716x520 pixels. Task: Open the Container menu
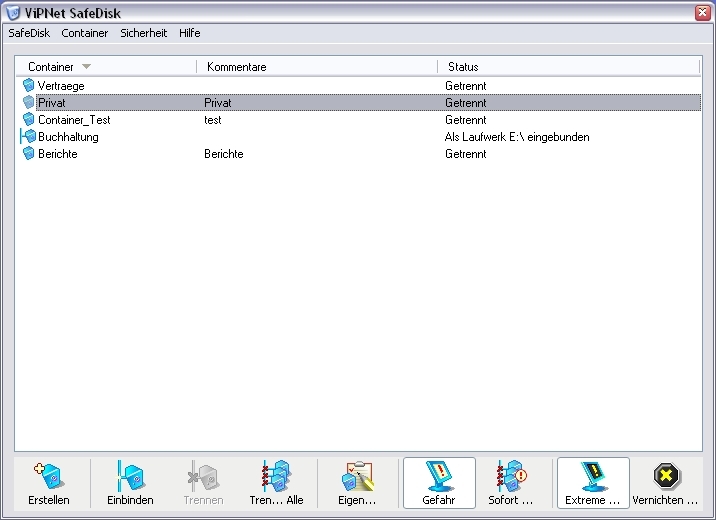click(x=85, y=33)
